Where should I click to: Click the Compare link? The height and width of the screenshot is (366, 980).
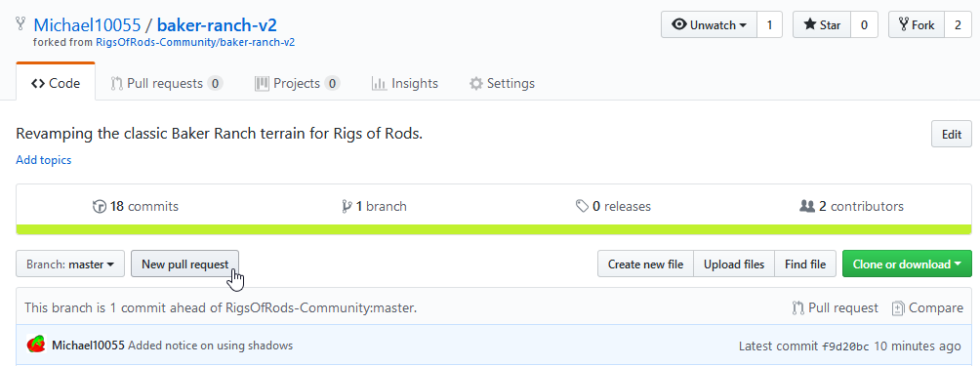[x=927, y=307]
